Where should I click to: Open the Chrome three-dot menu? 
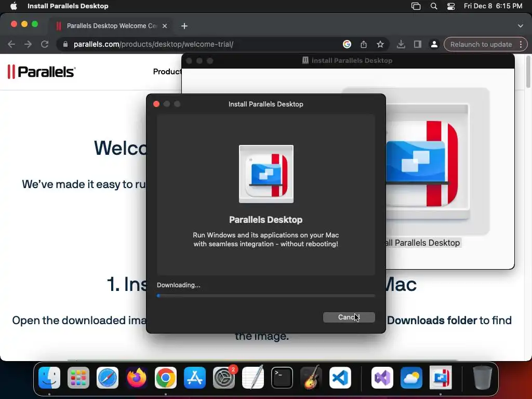pos(521,44)
